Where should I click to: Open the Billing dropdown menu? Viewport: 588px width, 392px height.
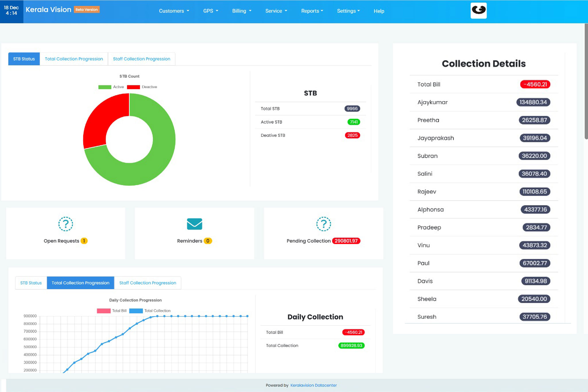pyautogui.click(x=241, y=11)
